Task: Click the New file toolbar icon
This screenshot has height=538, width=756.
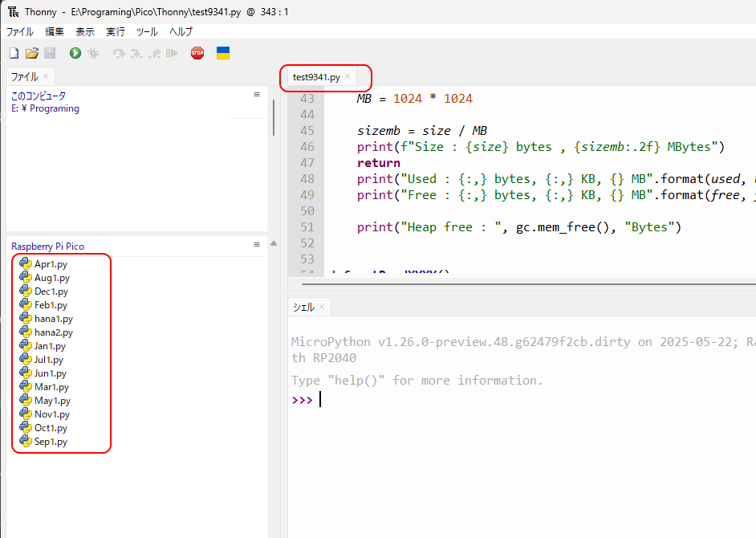Action: coord(14,53)
